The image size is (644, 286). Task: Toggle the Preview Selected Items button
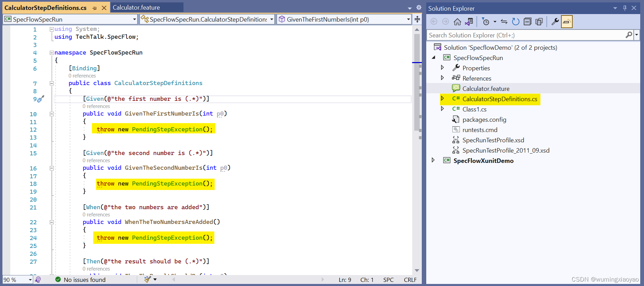[x=567, y=22]
